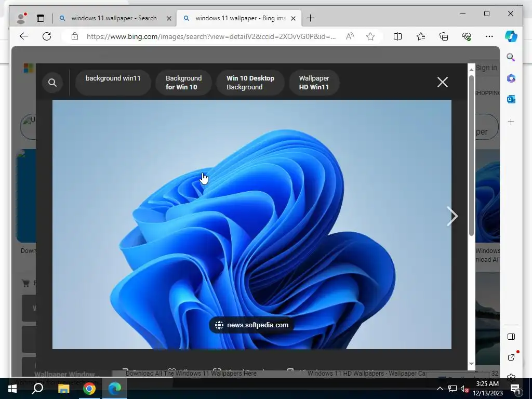View site information lock icon
The height and width of the screenshot is (399, 532).
(75, 36)
